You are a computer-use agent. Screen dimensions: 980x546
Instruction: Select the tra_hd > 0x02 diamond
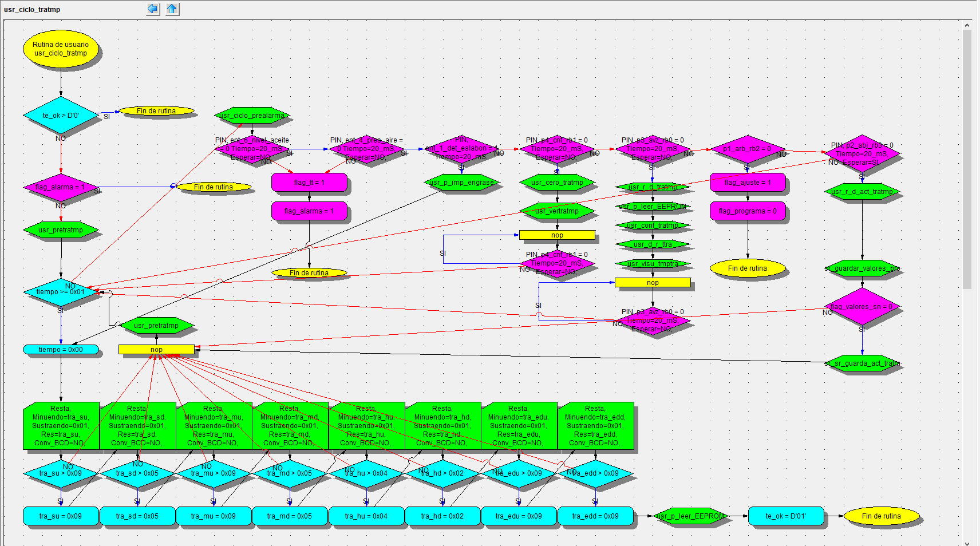pyautogui.click(x=442, y=473)
